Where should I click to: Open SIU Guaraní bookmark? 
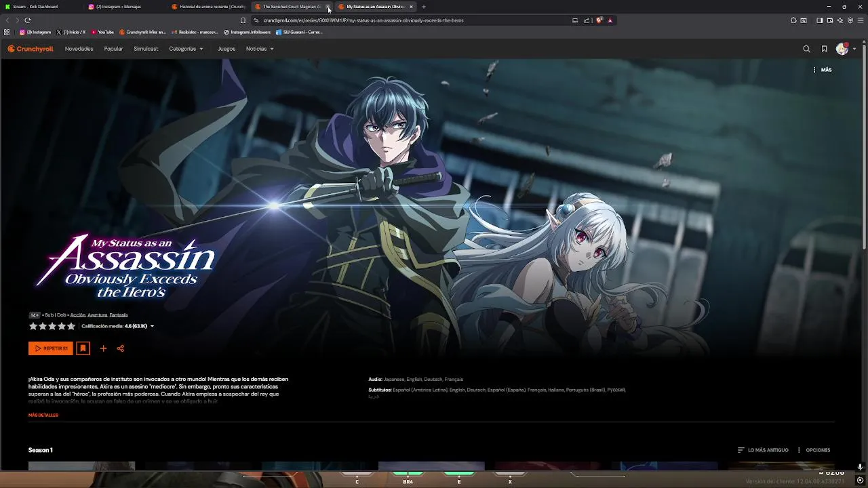click(298, 32)
